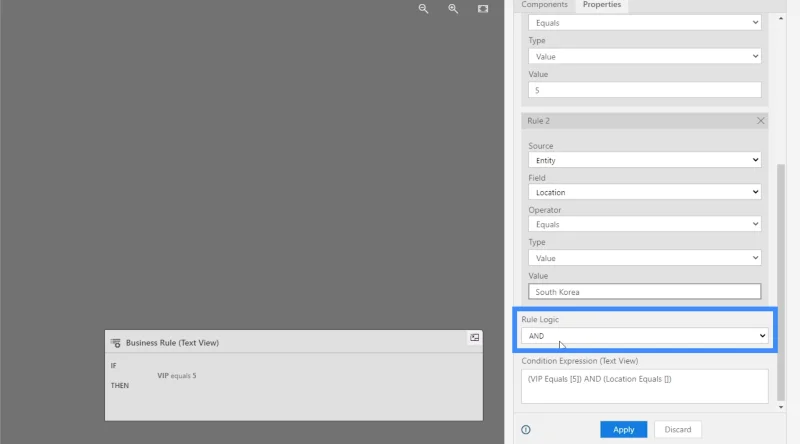
Task: Click the scrollbar down arrow
Action: [x=781, y=407]
